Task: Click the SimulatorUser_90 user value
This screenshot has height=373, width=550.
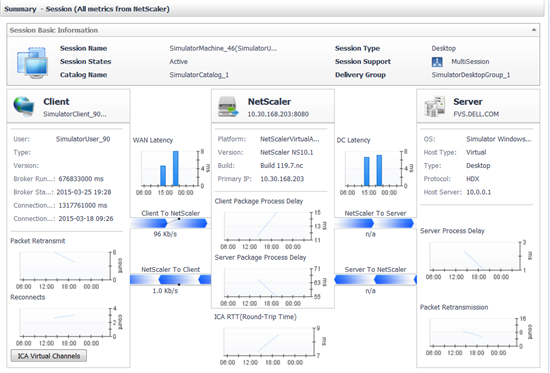Action: point(83,139)
